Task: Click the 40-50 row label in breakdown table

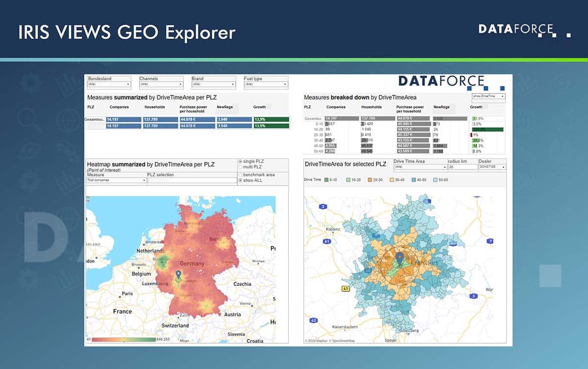Action: (319, 146)
